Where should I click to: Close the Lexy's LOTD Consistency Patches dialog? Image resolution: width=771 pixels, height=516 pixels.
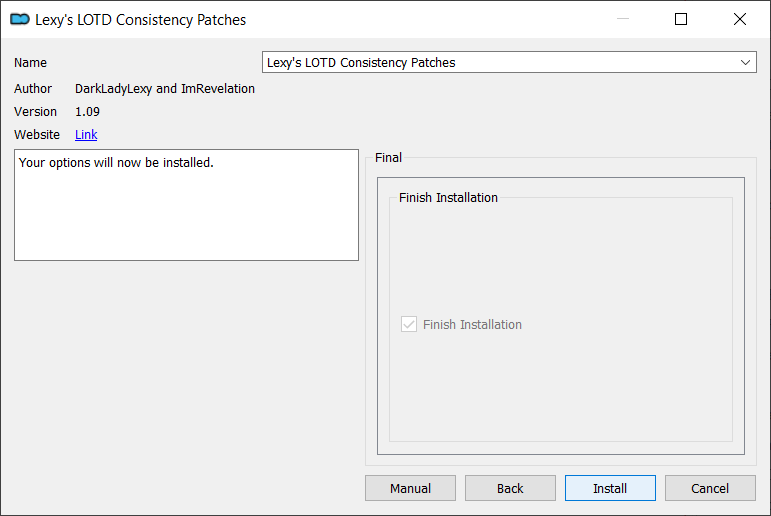coord(739,19)
